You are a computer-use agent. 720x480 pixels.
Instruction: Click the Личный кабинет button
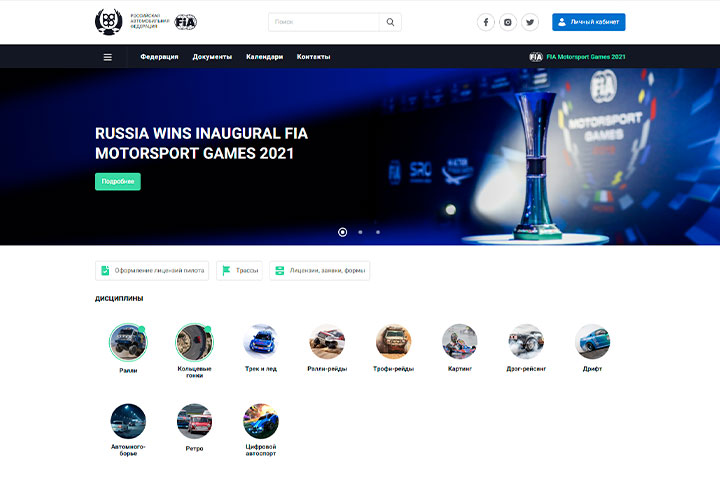(x=589, y=22)
